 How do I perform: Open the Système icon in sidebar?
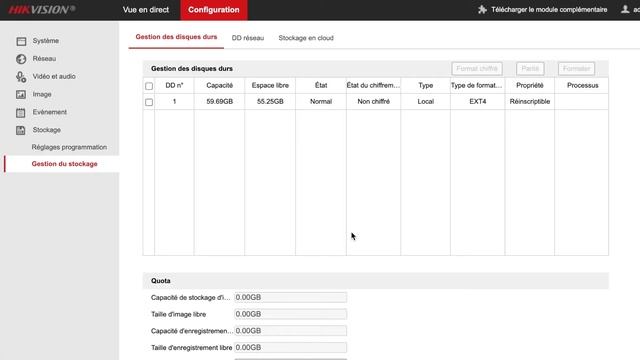(21, 41)
